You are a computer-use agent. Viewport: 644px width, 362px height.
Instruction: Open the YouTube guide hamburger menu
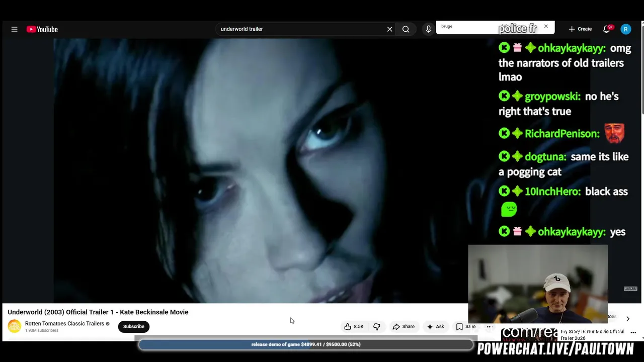(x=15, y=29)
